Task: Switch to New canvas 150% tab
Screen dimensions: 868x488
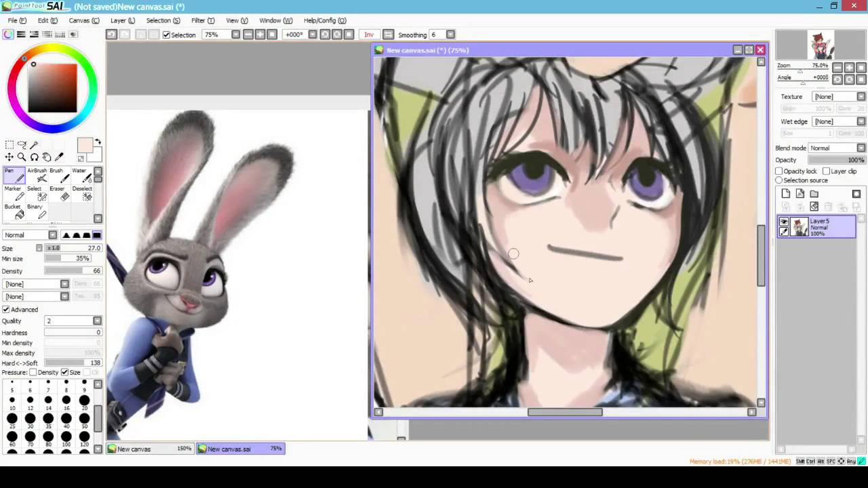Action: (150, 449)
